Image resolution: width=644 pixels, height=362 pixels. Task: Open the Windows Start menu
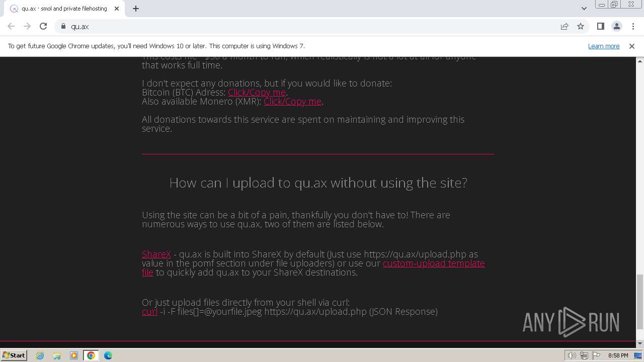pyautogui.click(x=14, y=355)
